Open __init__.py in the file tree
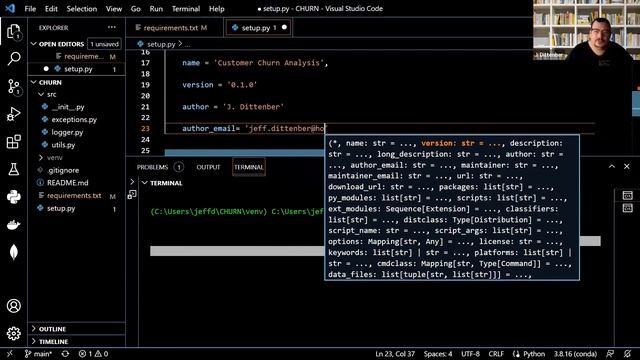The image size is (640, 360). pos(68,107)
